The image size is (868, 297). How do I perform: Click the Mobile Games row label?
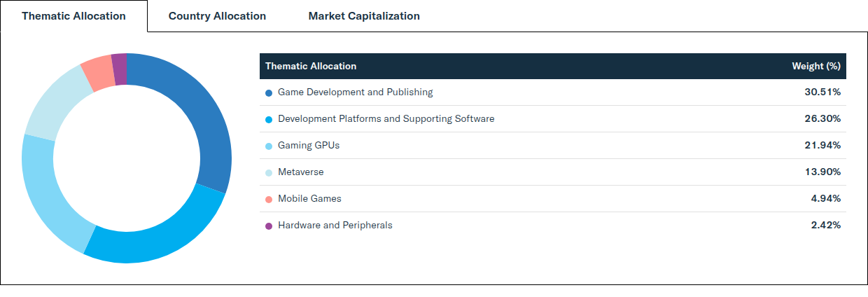pos(309,199)
